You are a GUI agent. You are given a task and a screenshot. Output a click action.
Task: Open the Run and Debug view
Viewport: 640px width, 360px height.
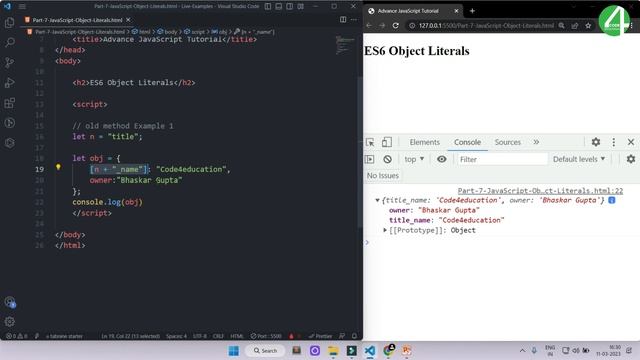click(9, 82)
